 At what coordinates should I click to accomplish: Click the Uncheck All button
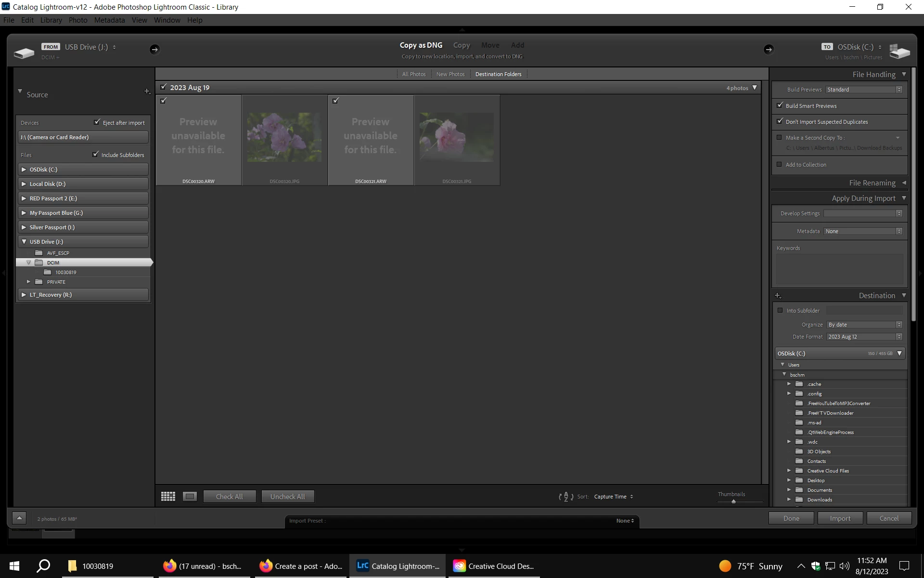(287, 497)
